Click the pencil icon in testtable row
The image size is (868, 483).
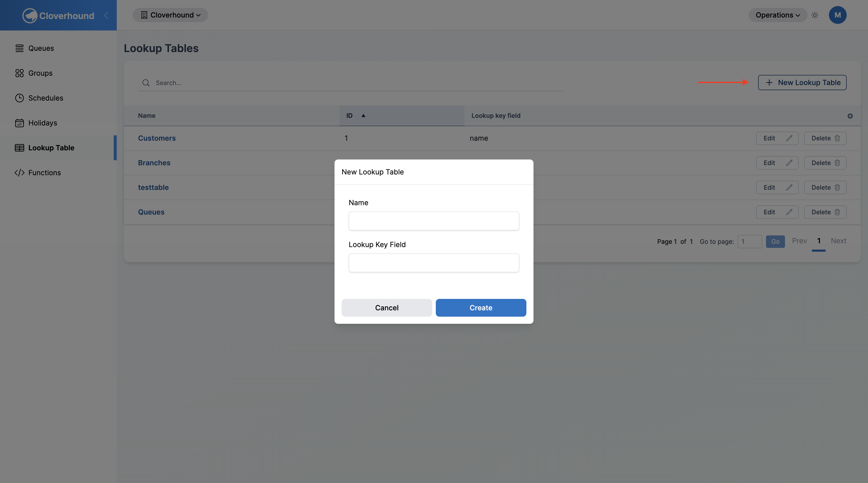(789, 187)
